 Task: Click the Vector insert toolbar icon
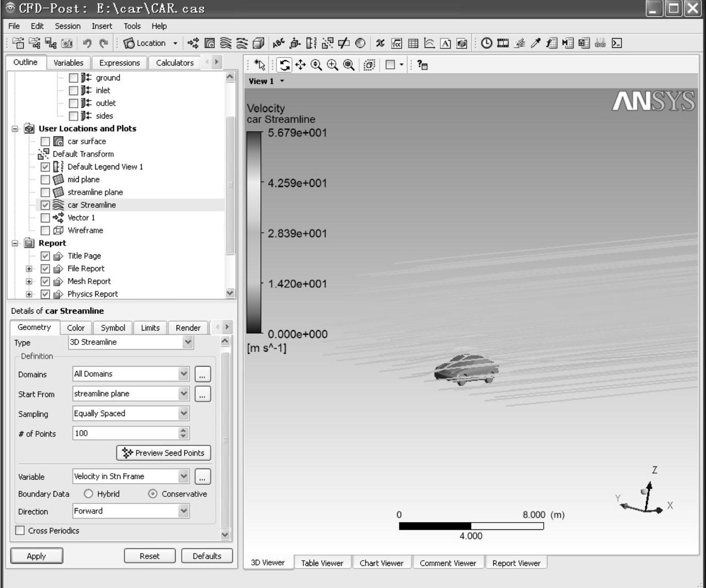[193, 44]
